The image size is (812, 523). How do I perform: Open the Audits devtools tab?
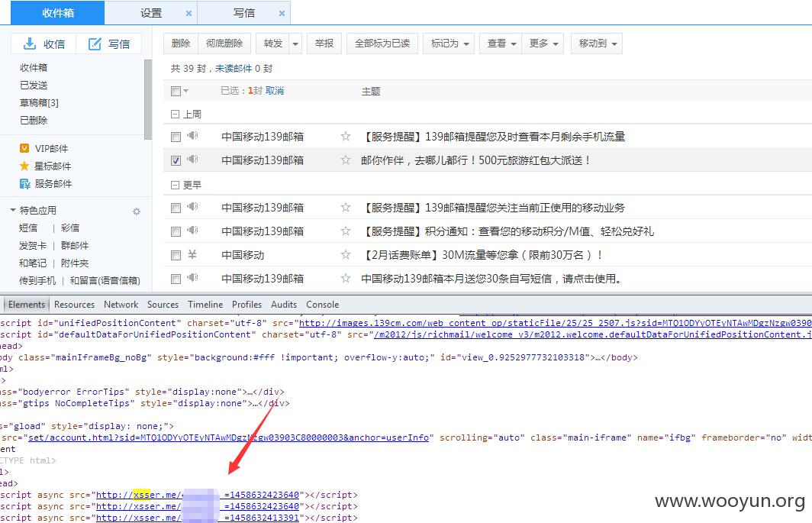(284, 305)
